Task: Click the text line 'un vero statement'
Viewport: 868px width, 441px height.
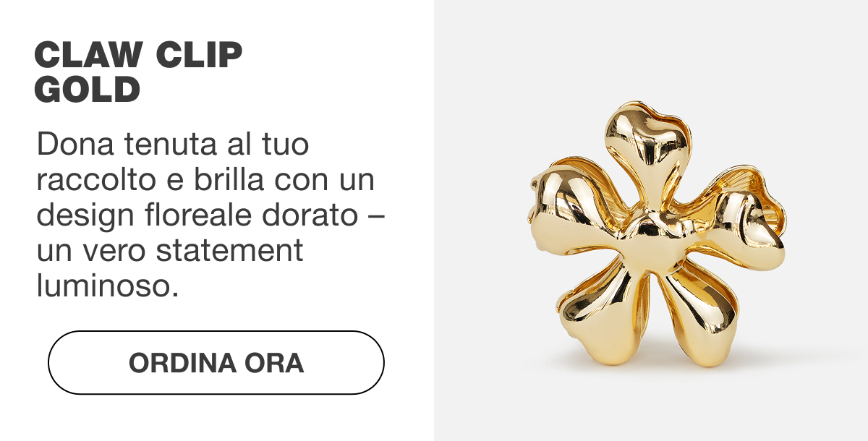Action: coord(169,252)
